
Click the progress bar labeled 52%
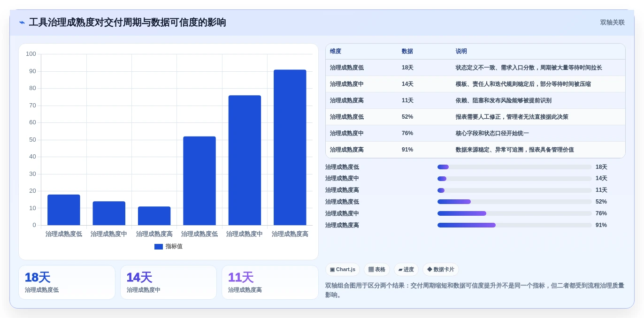point(514,202)
